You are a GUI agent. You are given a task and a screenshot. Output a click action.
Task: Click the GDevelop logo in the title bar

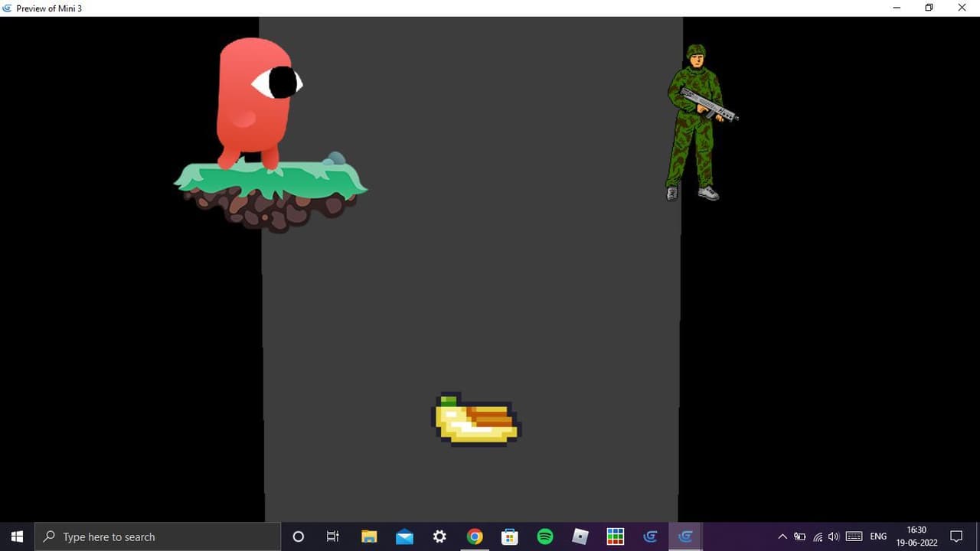[x=8, y=8]
